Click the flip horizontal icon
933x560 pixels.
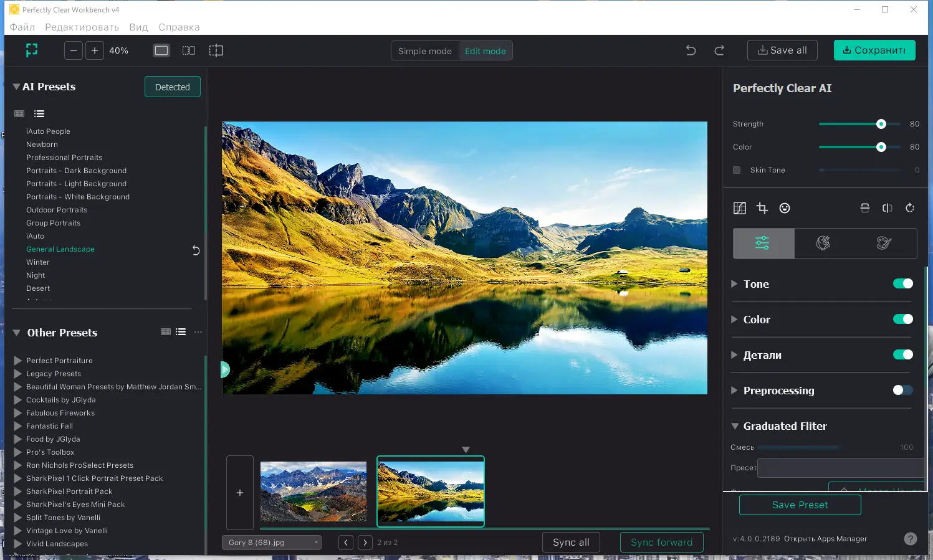[x=888, y=208]
